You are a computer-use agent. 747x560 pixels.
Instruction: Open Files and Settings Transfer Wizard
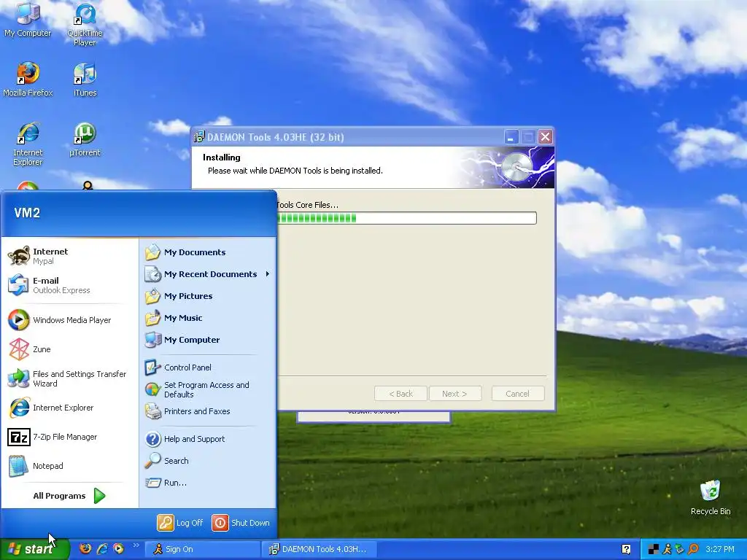(x=70, y=378)
